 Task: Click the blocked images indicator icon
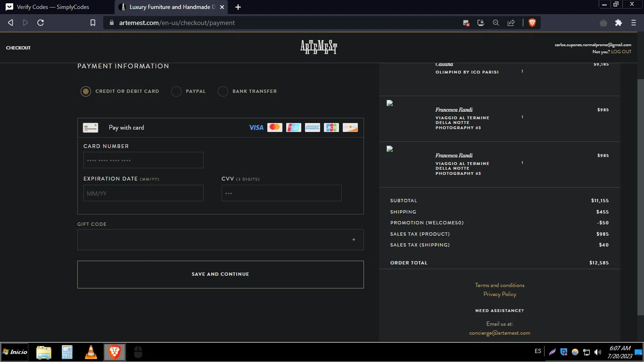(x=466, y=23)
